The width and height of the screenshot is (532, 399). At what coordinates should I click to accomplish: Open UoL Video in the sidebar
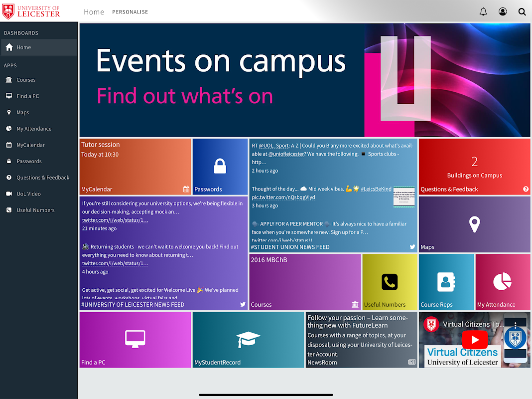(x=39, y=194)
